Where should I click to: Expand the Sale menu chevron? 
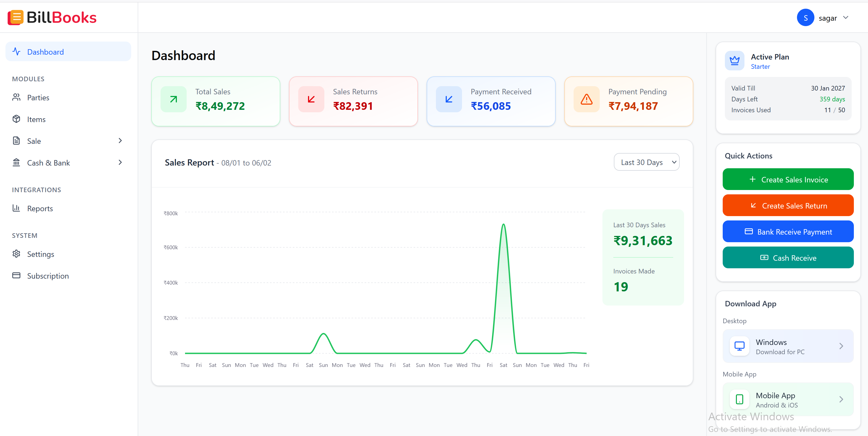click(120, 141)
